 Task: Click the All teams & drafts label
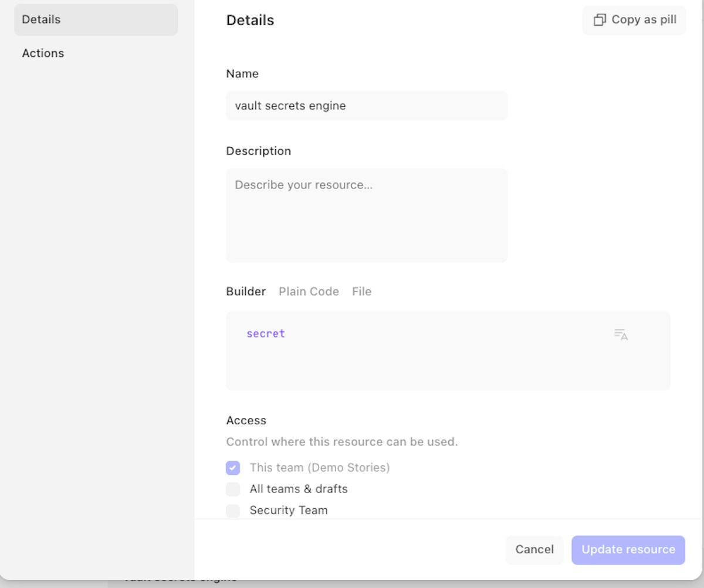tap(298, 489)
